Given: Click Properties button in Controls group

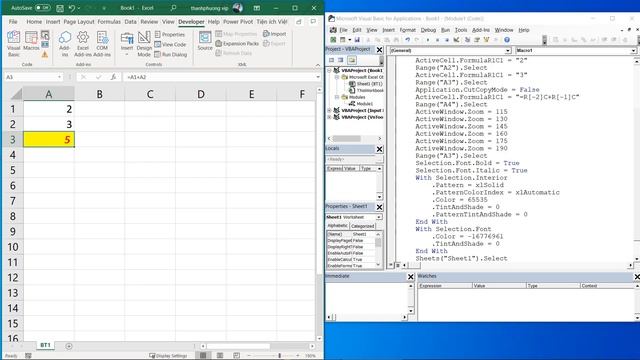Looking at the screenshot, I should (170, 34).
